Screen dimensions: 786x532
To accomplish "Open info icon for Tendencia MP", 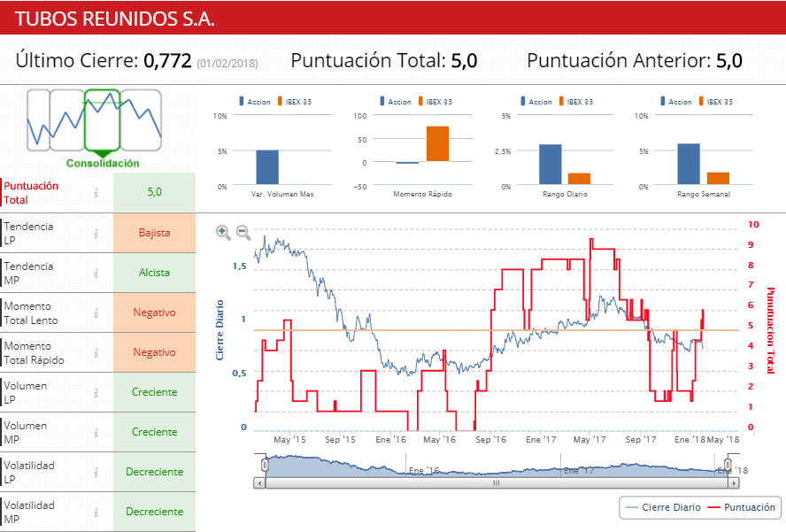I will pyautogui.click(x=96, y=274).
